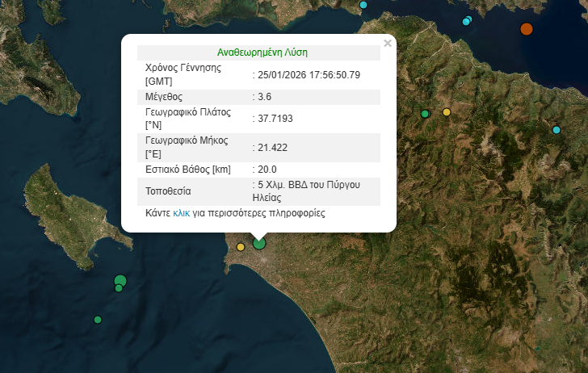Select the yellow marker right of the popup
Screen dimensions: 588x373
coord(447,112)
